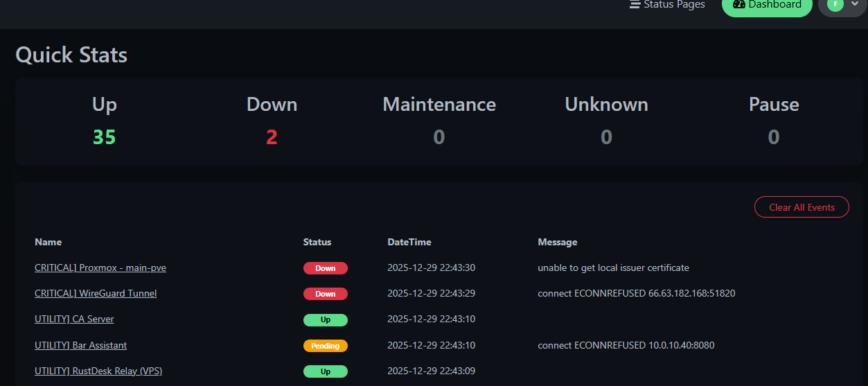This screenshot has width=868, height=386.
Task: Click the Up badge for CA Server
Action: point(325,319)
